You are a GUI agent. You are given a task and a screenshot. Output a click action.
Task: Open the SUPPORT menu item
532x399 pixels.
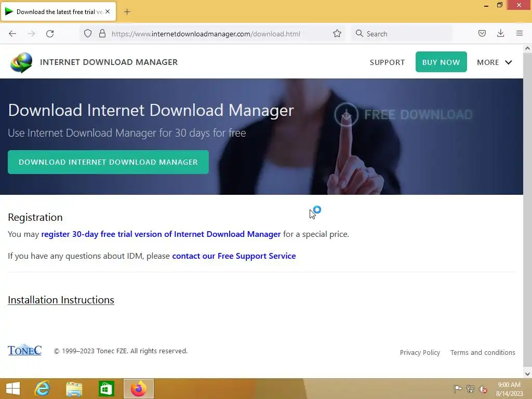387,62
